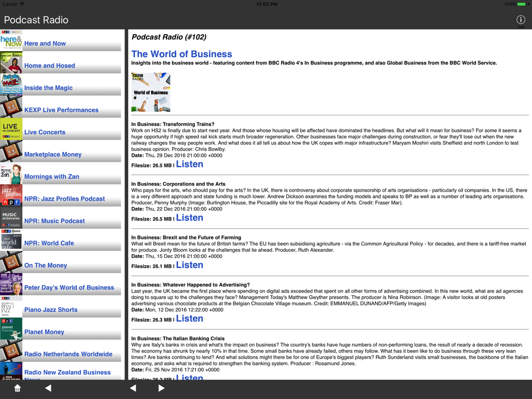Open Radio New Zealand Business artwork thumbnail
This screenshot has height=399, width=532.
click(11, 371)
